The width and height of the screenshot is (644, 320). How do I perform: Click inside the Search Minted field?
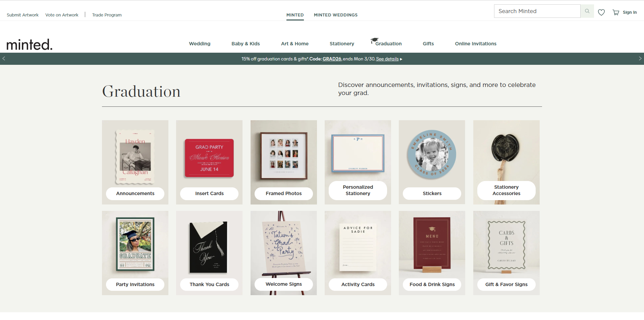click(537, 11)
